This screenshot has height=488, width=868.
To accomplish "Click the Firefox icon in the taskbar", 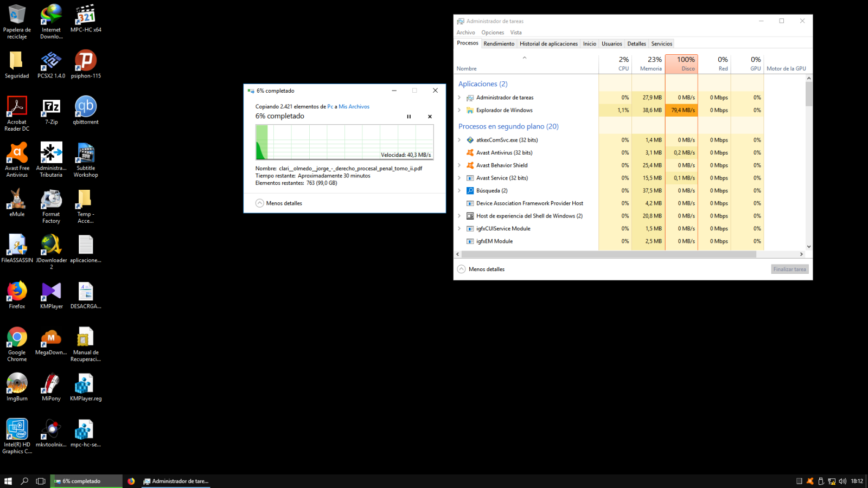I will click(x=131, y=481).
